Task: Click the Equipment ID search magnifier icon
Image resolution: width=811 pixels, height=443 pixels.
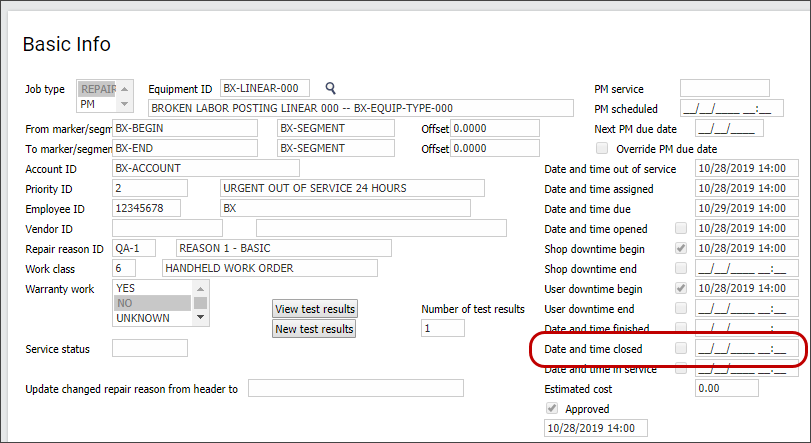Action: (x=331, y=88)
